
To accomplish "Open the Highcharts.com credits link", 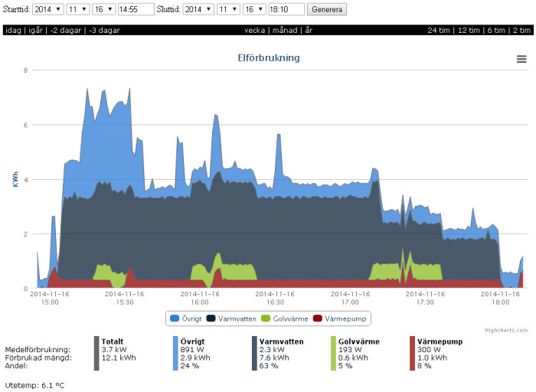I will 506,330.
